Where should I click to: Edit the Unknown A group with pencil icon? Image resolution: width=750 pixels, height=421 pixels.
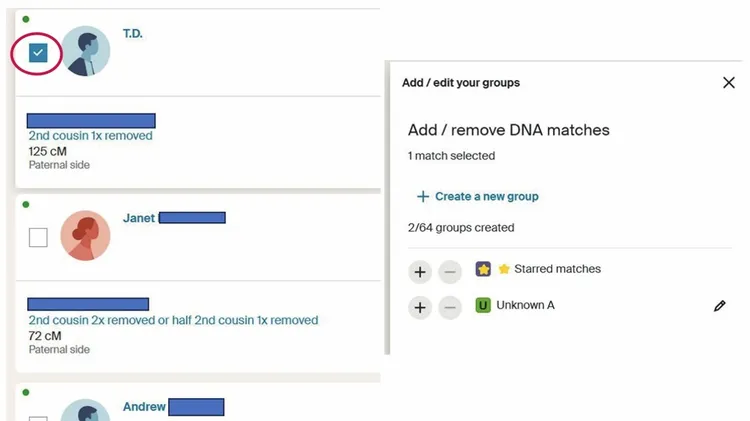(720, 306)
